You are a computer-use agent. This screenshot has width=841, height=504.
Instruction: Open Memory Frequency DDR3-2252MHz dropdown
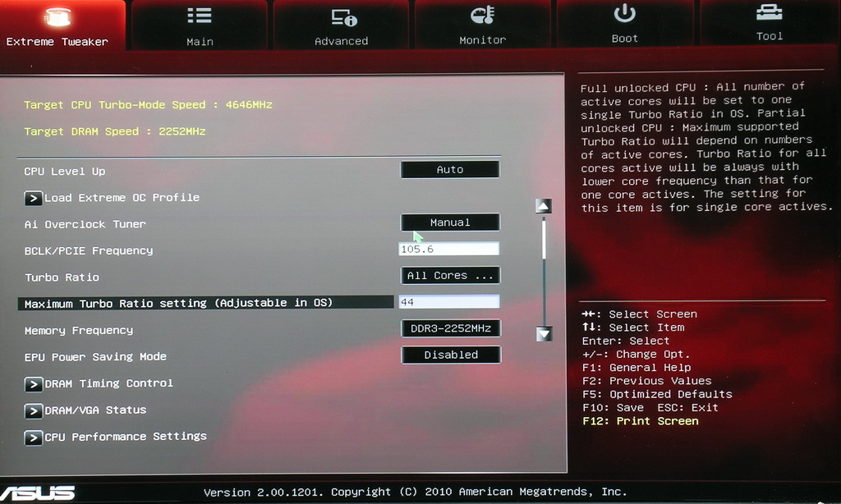tap(451, 328)
